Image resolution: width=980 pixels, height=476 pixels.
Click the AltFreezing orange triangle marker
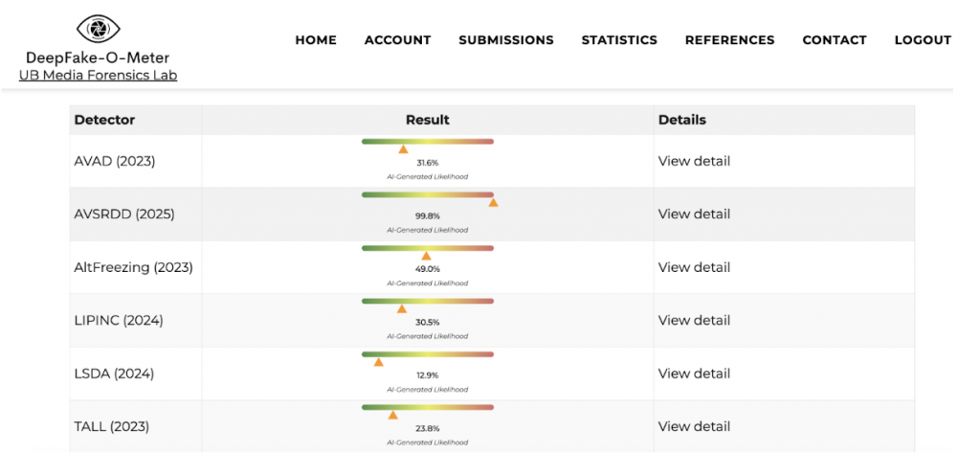point(426,256)
